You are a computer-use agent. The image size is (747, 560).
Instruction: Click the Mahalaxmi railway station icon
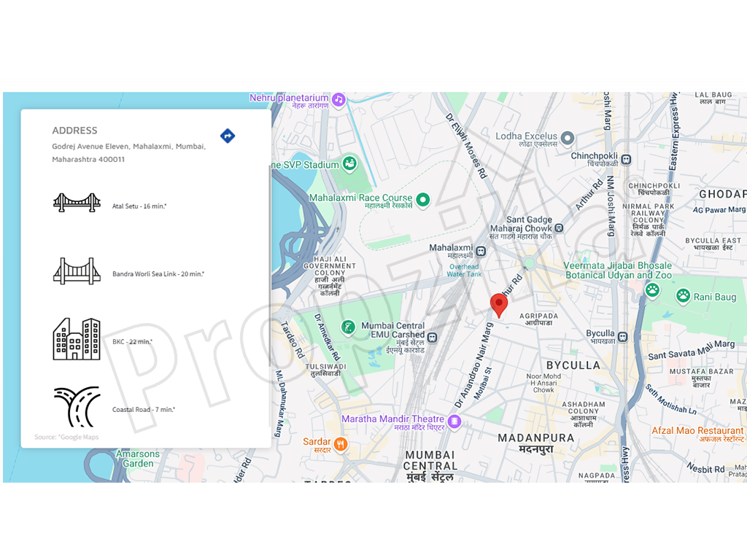pyautogui.click(x=481, y=252)
